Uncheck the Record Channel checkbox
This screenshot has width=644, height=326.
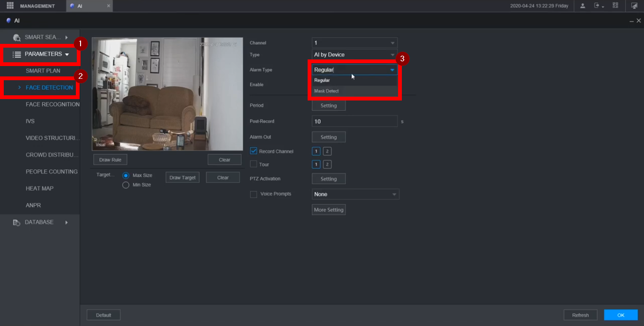pos(253,151)
